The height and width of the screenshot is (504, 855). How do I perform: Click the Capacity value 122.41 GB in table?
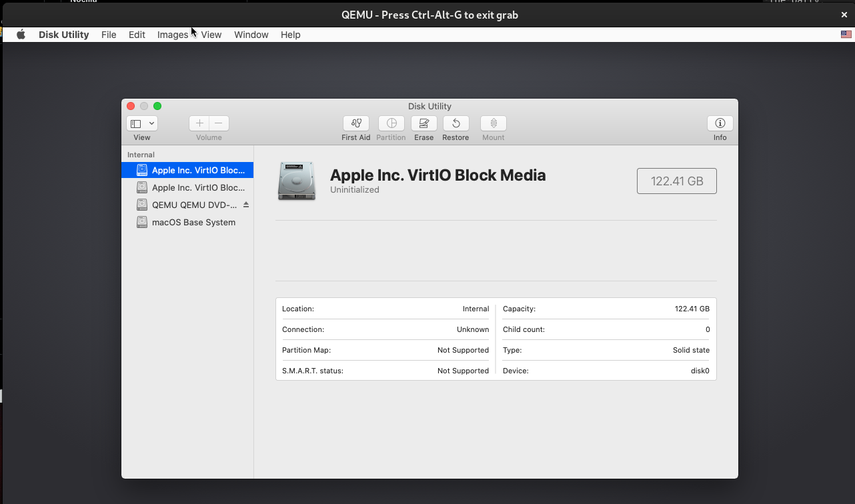pyautogui.click(x=692, y=309)
